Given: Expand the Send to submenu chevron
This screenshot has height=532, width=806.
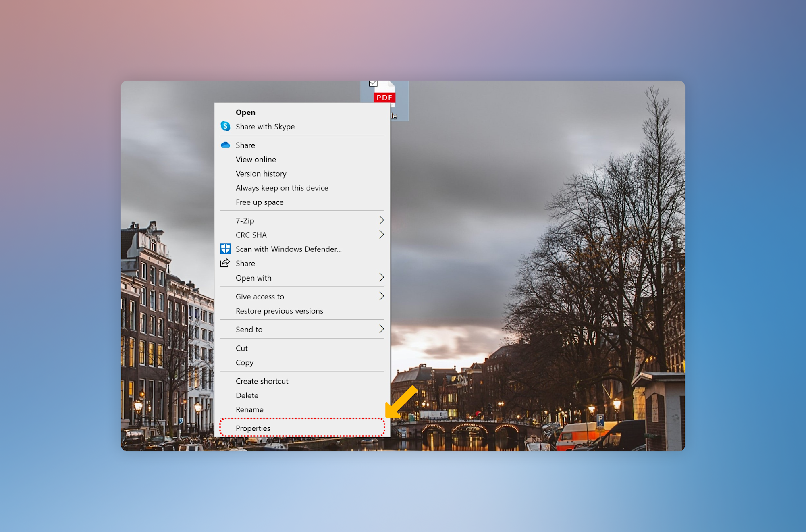Looking at the screenshot, I should (381, 329).
